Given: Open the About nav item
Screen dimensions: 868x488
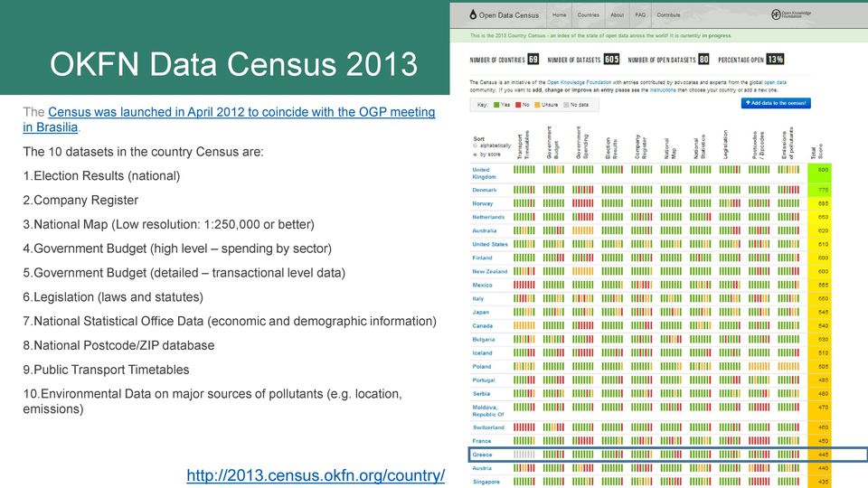Looking at the screenshot, I should [x=617, y=15].
